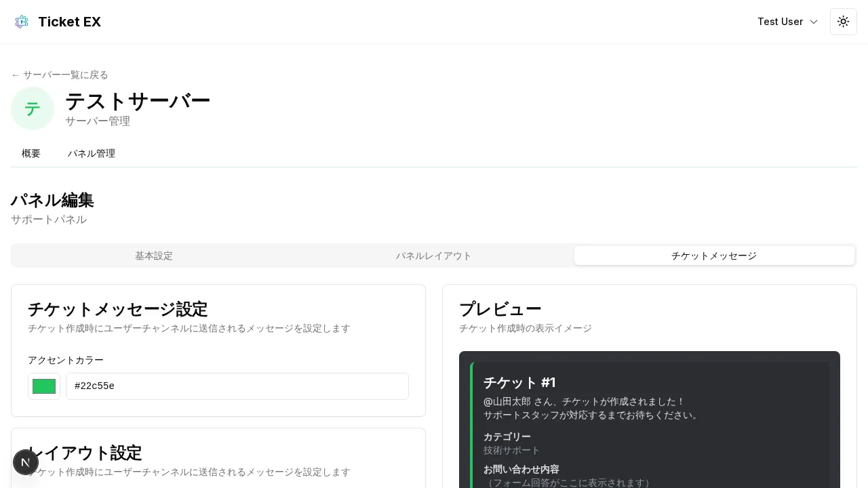
Task: Click the green accent color swatch
Action: 44,386
